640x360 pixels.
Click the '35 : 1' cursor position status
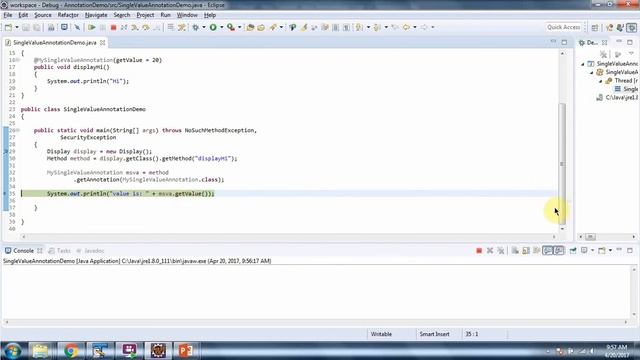click(471, 334)
